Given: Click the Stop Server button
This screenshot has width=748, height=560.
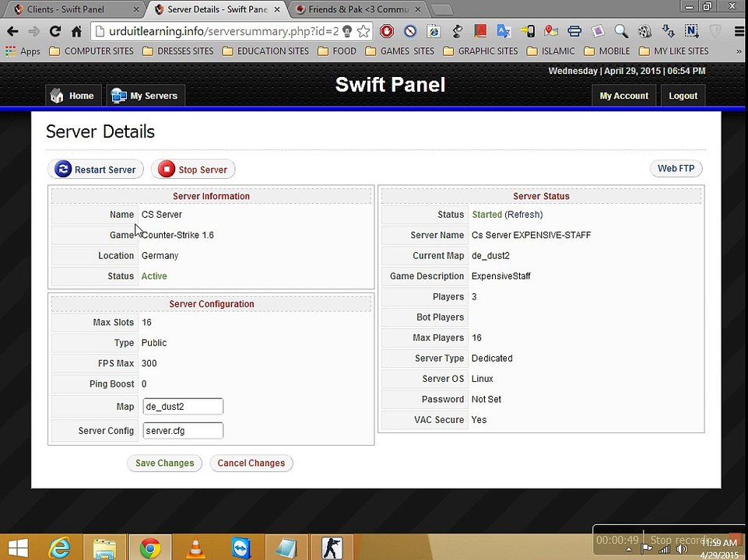Looking at the screenshot, I should point(193,170).
